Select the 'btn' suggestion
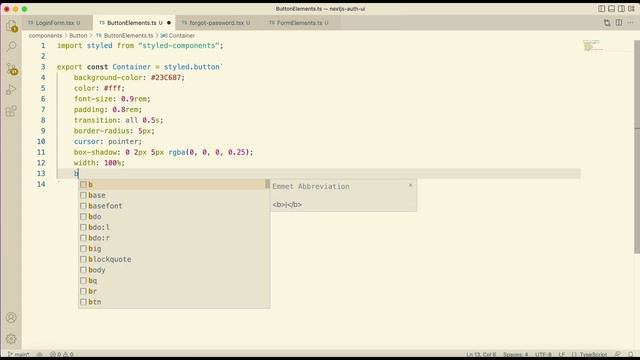 (174, 302)
